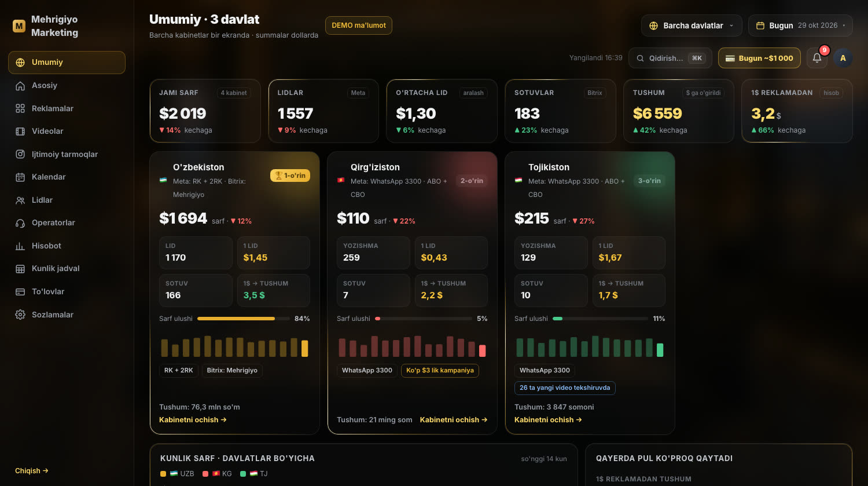The height and width of the screenshot is (486, 868).
Task: Open the Bugun ~$1000 budget selector
Action: tap(759, 58)
